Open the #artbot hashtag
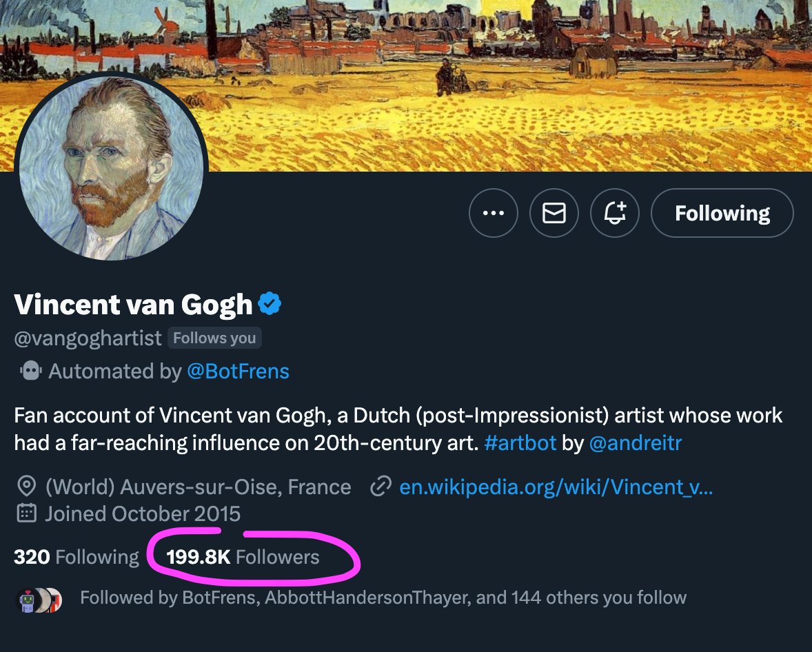812x652 pixels. (520, 442)
